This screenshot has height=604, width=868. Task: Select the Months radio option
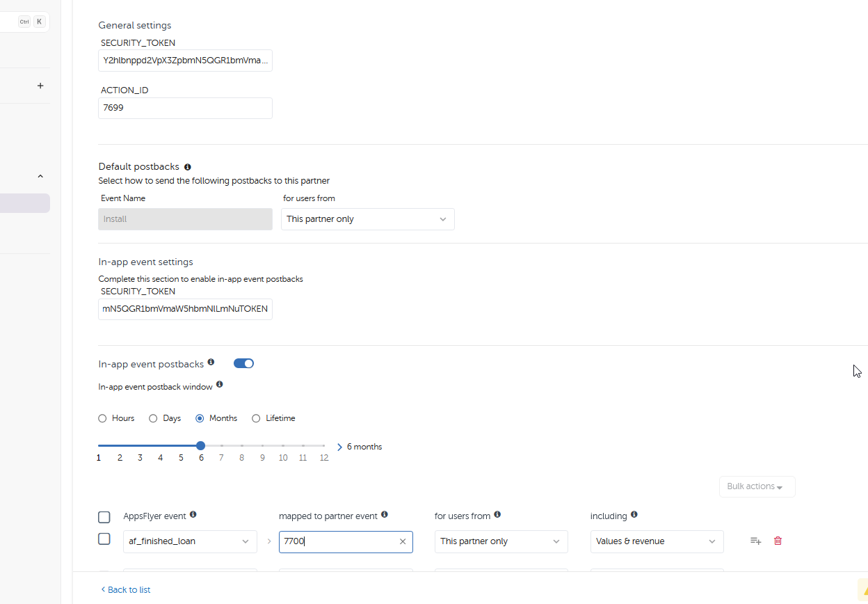click(x=200, y=418)
